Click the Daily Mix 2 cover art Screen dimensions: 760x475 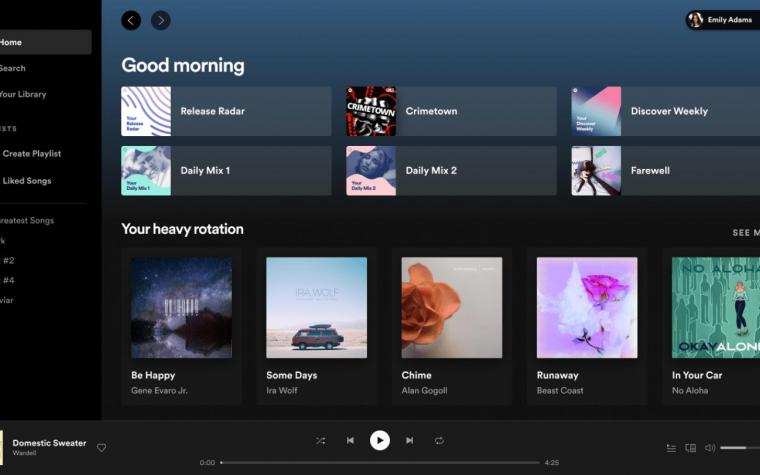pos(371,171)
